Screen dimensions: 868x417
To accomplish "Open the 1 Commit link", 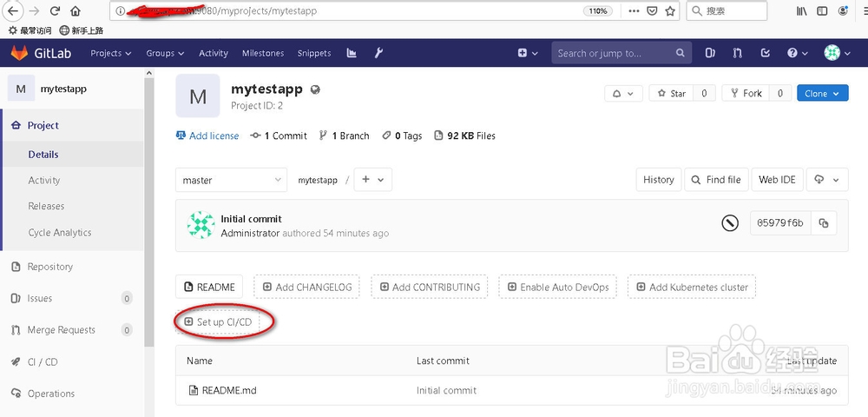I will point(279,136).
